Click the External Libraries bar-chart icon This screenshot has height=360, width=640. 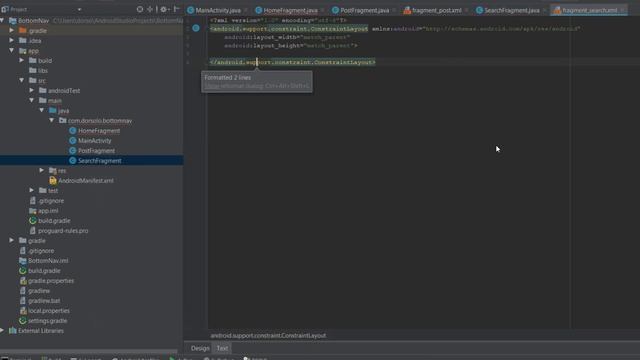point(13,331)
